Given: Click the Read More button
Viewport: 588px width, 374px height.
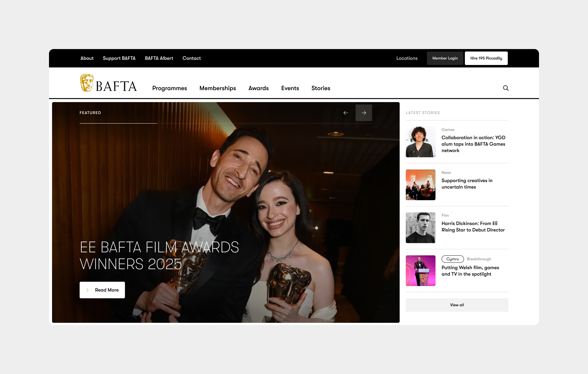Looking at the screenshot, I should coord(102,290).
